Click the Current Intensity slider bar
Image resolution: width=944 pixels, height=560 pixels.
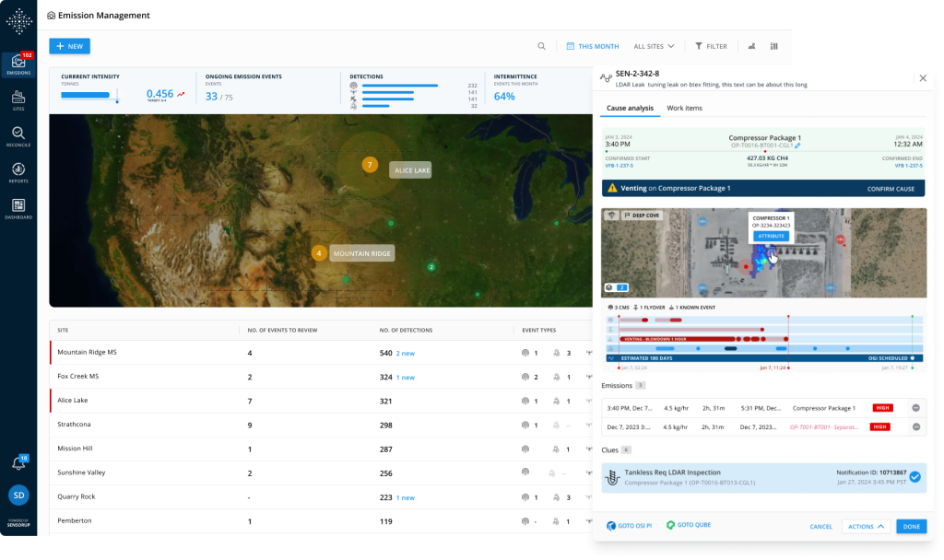(89, 95)
